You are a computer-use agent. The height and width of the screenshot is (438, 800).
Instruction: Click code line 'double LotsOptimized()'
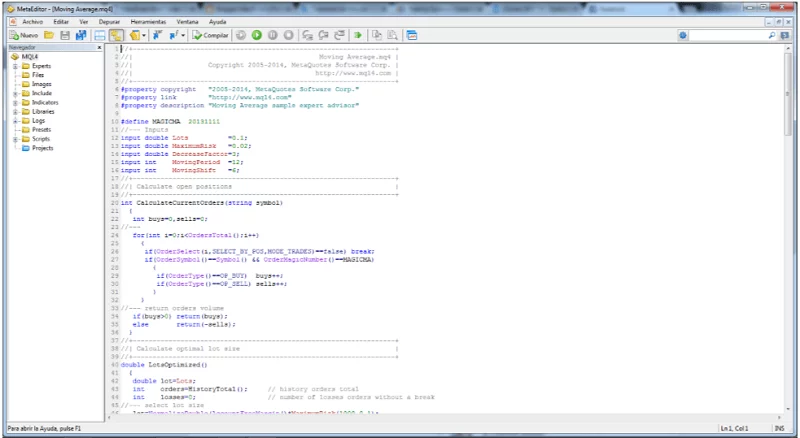(164, 365)
